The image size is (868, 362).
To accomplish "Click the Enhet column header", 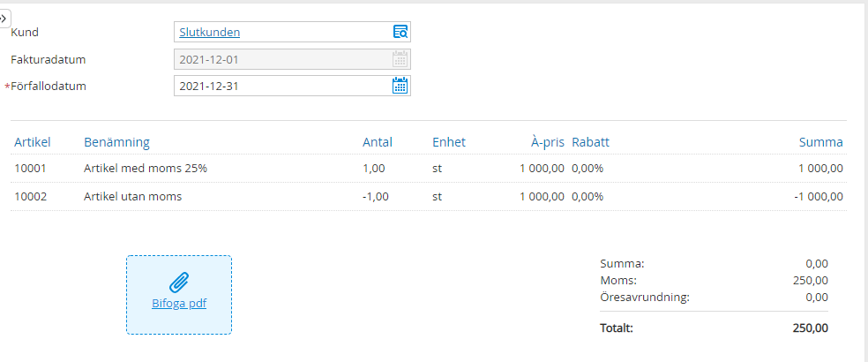I will click(x=449, y=142).
